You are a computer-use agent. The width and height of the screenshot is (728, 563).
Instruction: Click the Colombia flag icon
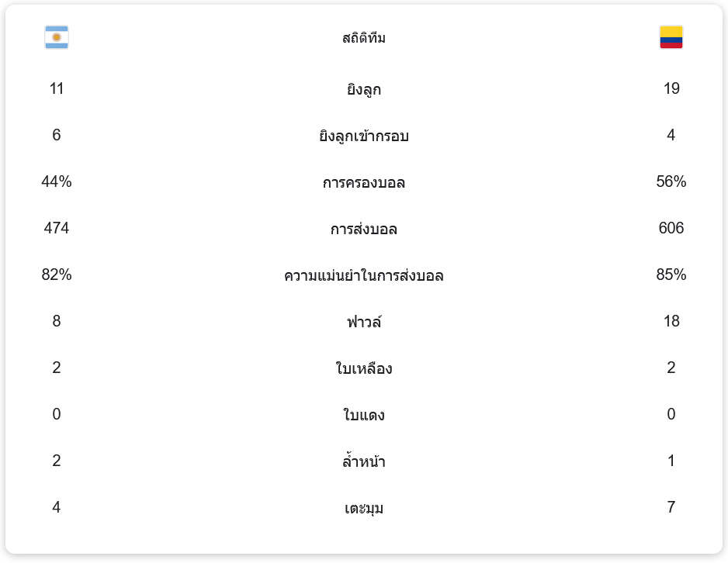click(671, 37)
